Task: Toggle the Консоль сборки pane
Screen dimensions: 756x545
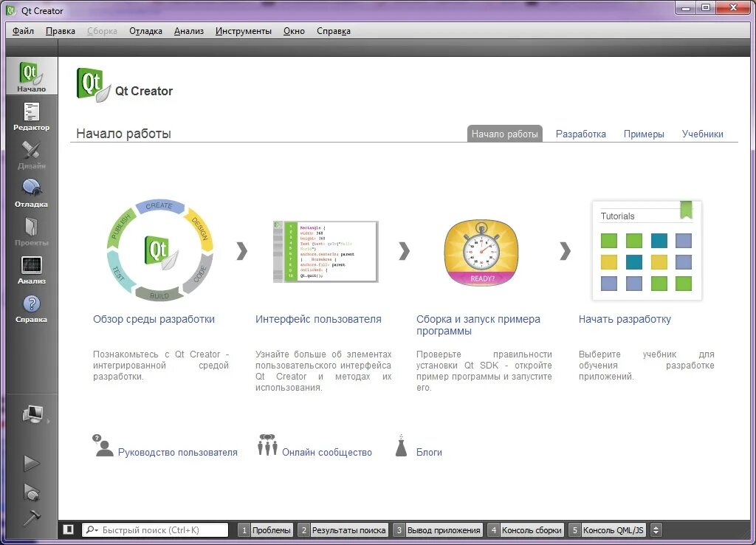Action: 526,530
